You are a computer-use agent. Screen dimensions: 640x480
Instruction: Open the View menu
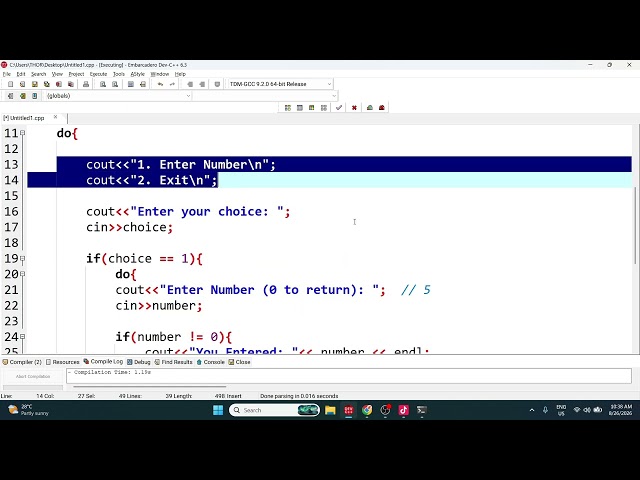click(57, 74)
